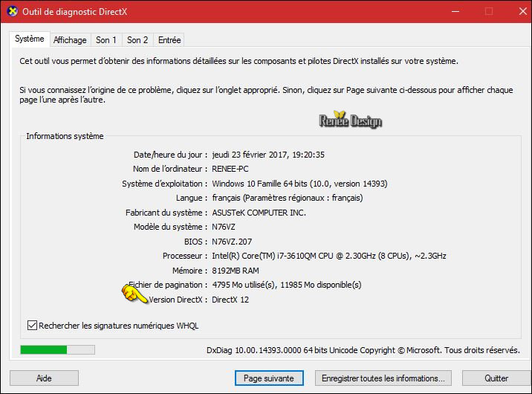Click the processor value Intel Core i7-3610QM
The height and width of the screenshot is (394, 532).
328,256
